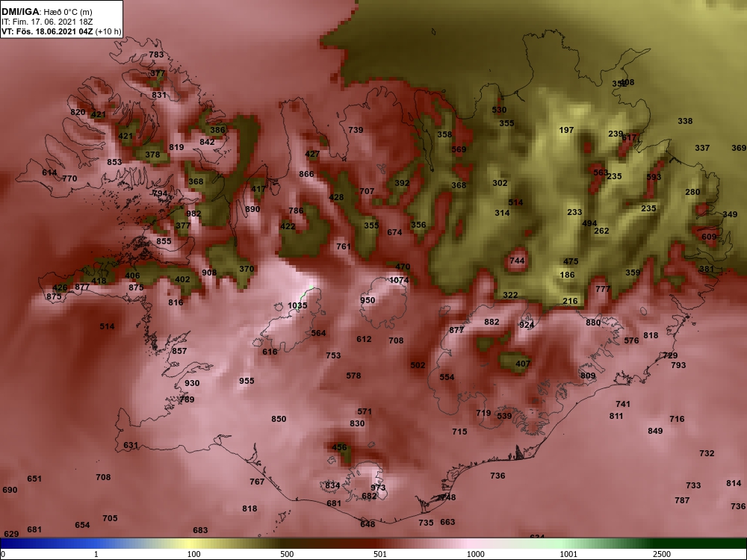Click the map value 777
747x560 pixels.
tap(603, 289)
